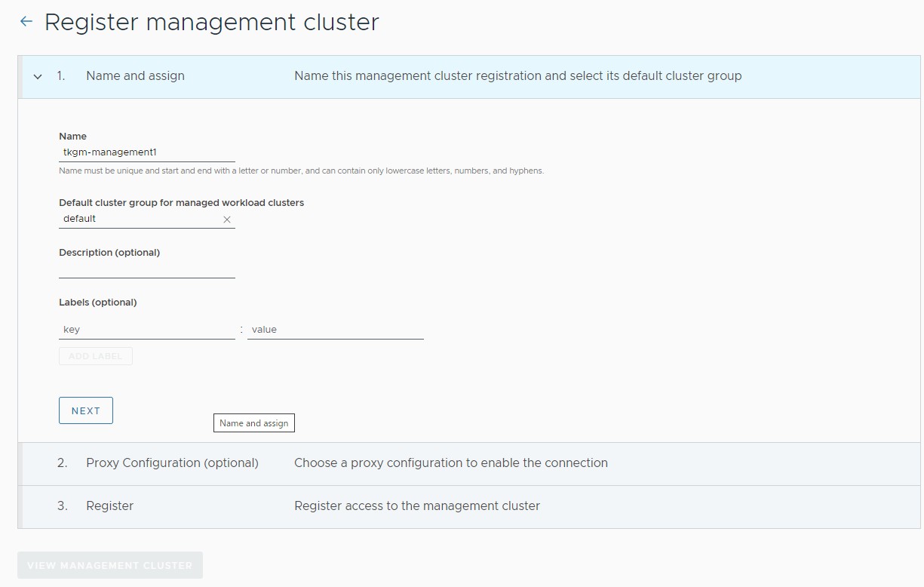Viewport: 924px width, 587px height.
Task: Select step number 3 in the wizard
Action: click(63, 506)
